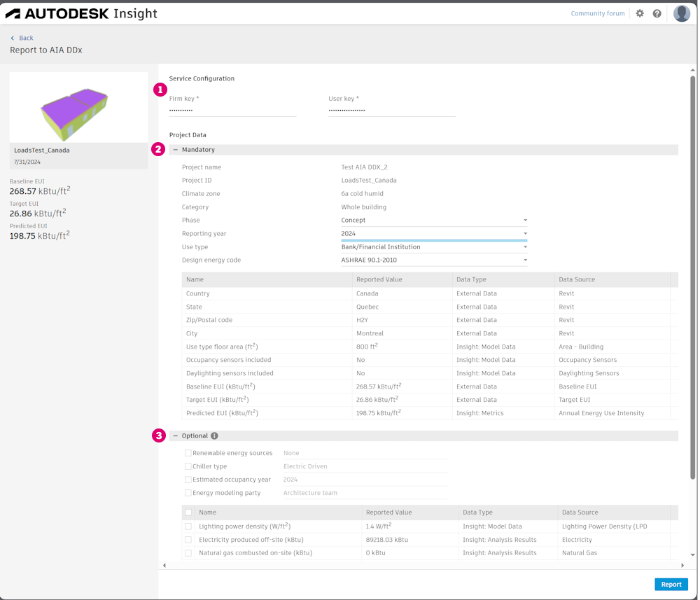Click the Daylighting Sensors data source cell
Viewport: 700px width, 600px height.
(x=612, y=373)
